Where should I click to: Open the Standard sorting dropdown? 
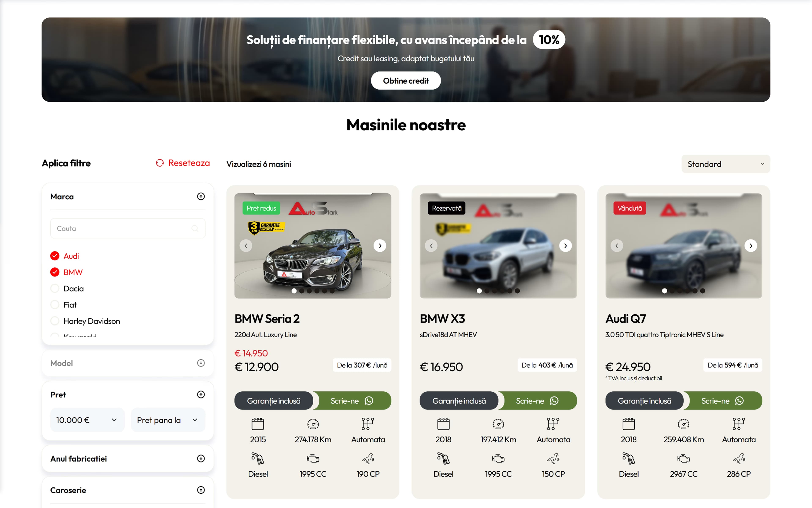(x=726, y=164)
